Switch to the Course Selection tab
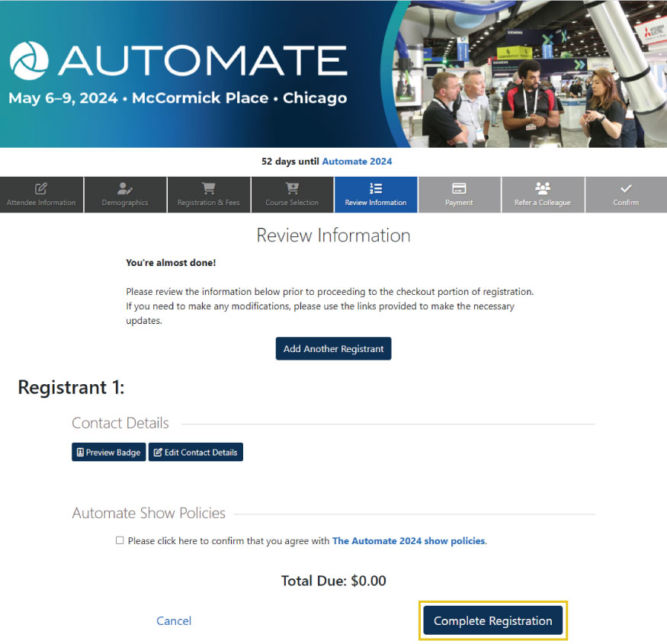Viewport: 667px width, 644px height. [292, 195]
